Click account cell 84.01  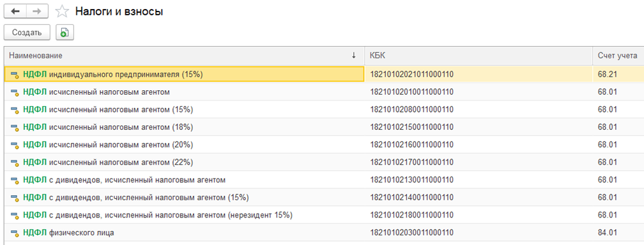pyautogui.click(x=608, y=233)
